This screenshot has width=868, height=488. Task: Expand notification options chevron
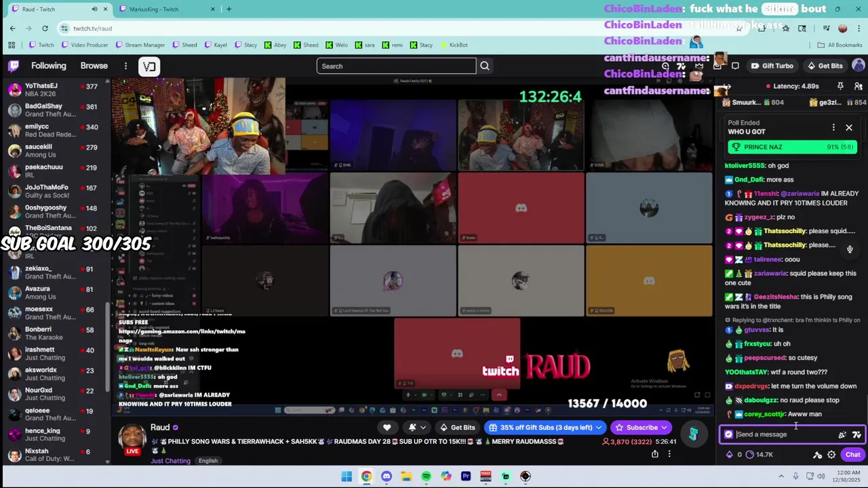(x=423, y=428)
